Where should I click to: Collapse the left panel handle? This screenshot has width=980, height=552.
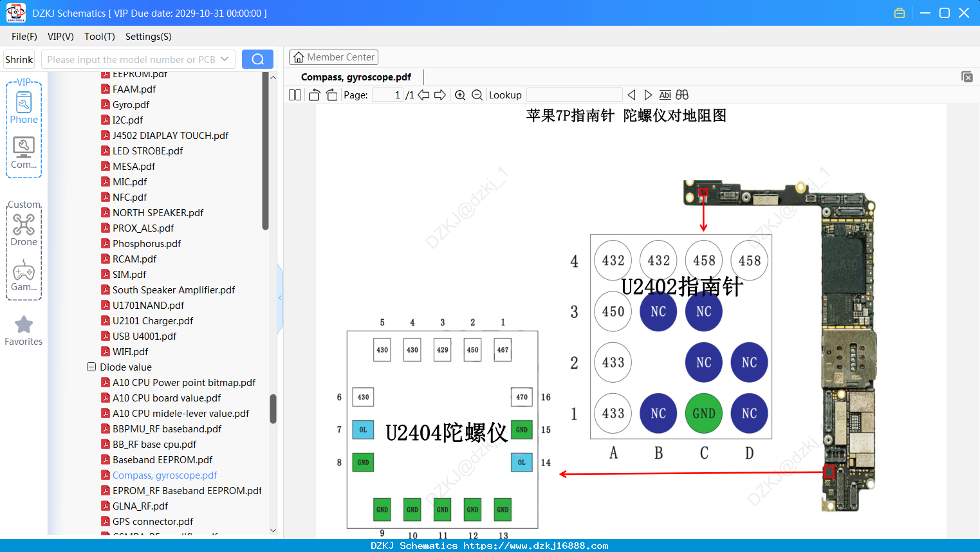[280, 298]
